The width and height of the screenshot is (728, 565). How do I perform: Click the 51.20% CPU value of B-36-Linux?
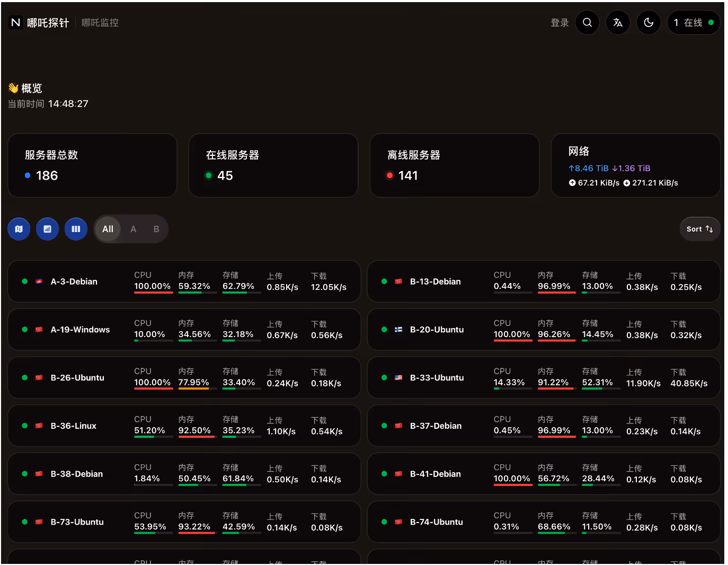[149, 430]
